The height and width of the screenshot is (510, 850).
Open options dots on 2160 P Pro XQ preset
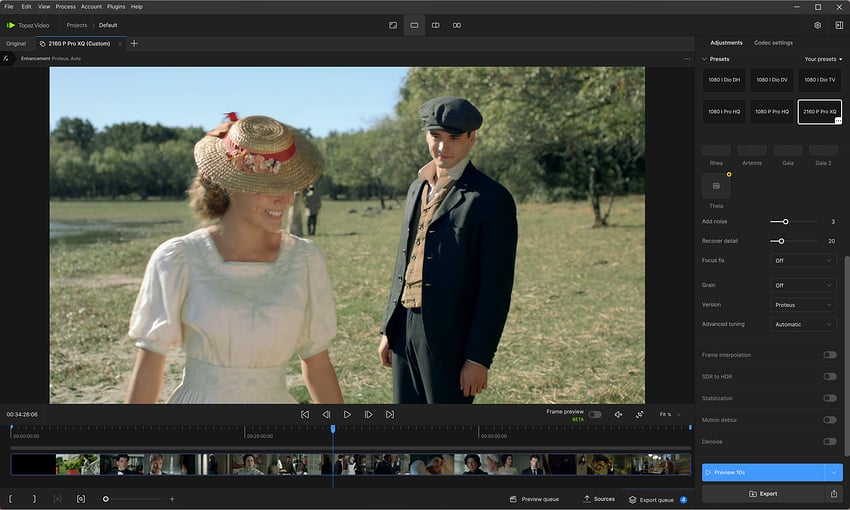tap(838, 121)
